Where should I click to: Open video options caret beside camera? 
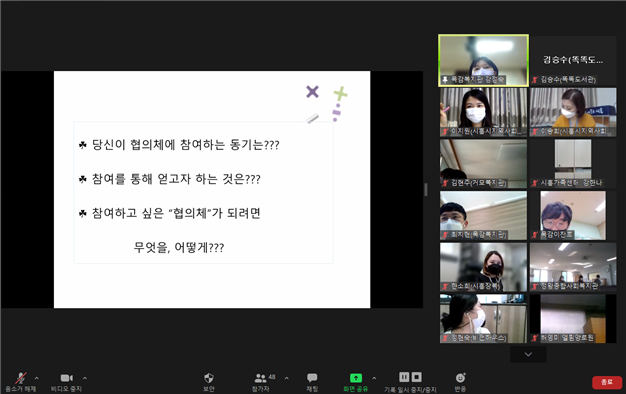point(85,378)
